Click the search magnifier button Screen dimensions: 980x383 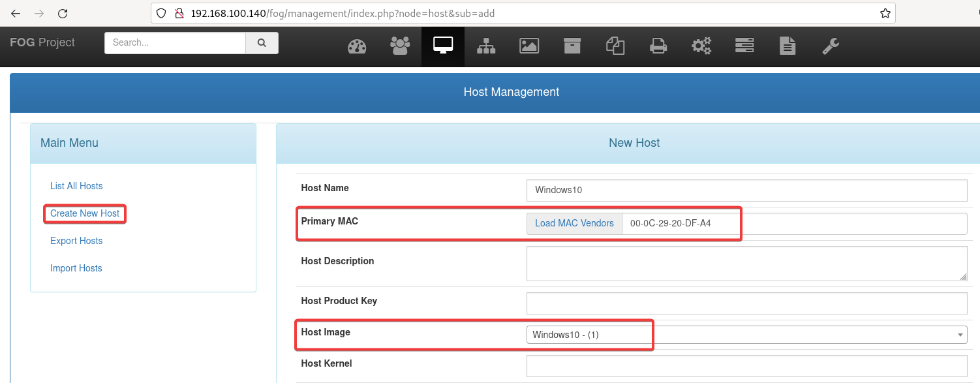point(262,43)
